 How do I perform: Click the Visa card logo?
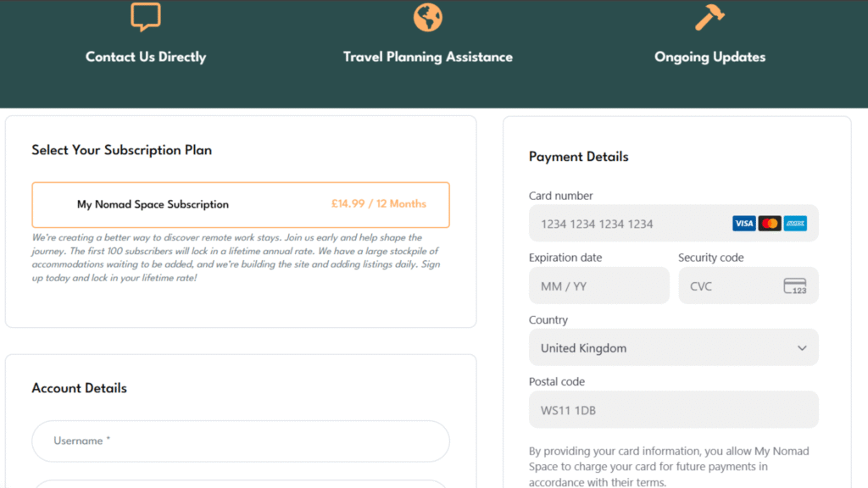(743, 224)
